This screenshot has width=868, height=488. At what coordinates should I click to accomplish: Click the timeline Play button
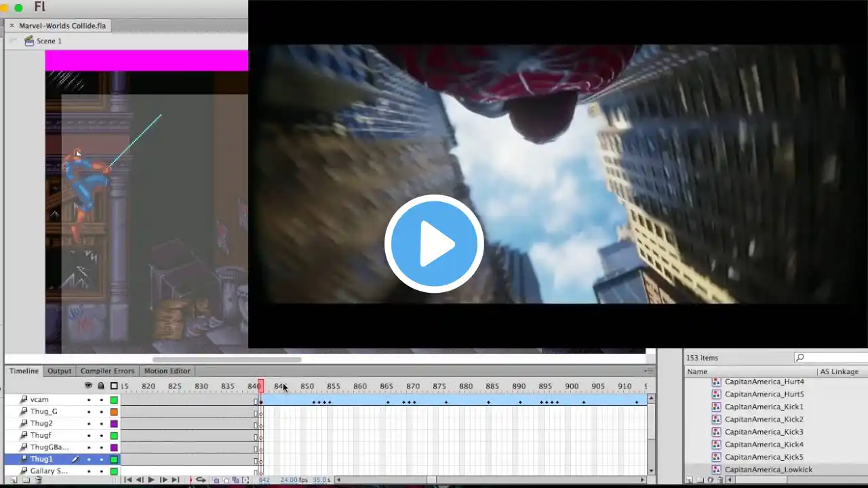pyautogui.click(x=151, y=480)
